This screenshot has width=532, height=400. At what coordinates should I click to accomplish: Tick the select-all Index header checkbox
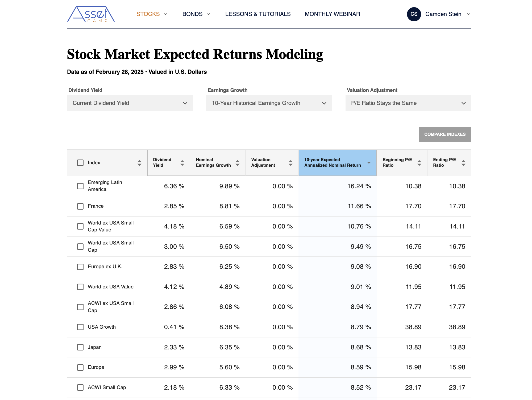coord(80,163)
